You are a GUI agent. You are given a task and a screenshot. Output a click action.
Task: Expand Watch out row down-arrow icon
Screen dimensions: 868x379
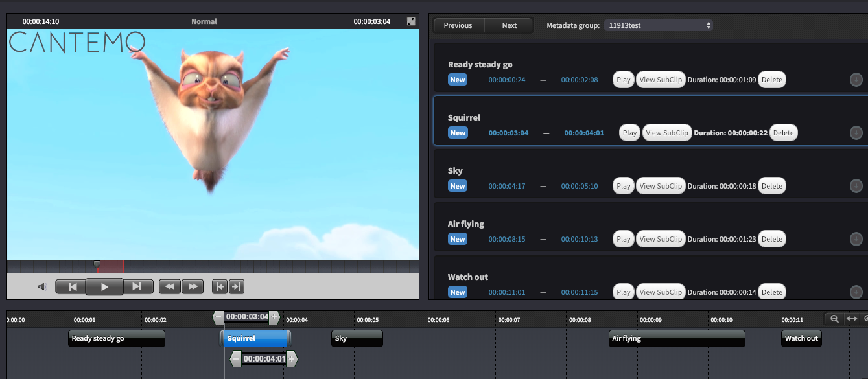click(x=856, y=292)
